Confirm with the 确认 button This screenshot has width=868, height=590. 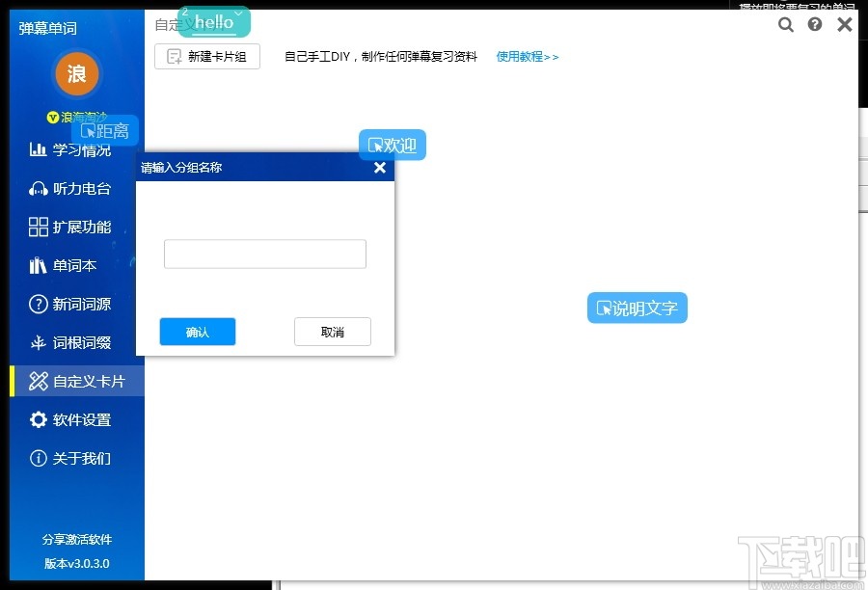[197, 332]
